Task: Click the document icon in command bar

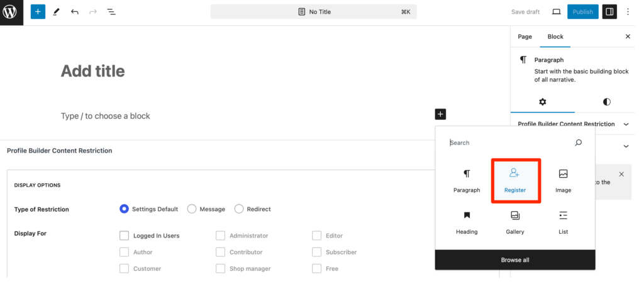Action: 302,12
